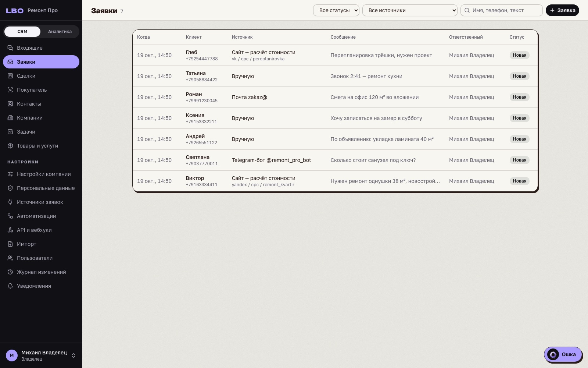Open the Ошка assistant button
Viewport: 588px width, 368px height.
563,354
